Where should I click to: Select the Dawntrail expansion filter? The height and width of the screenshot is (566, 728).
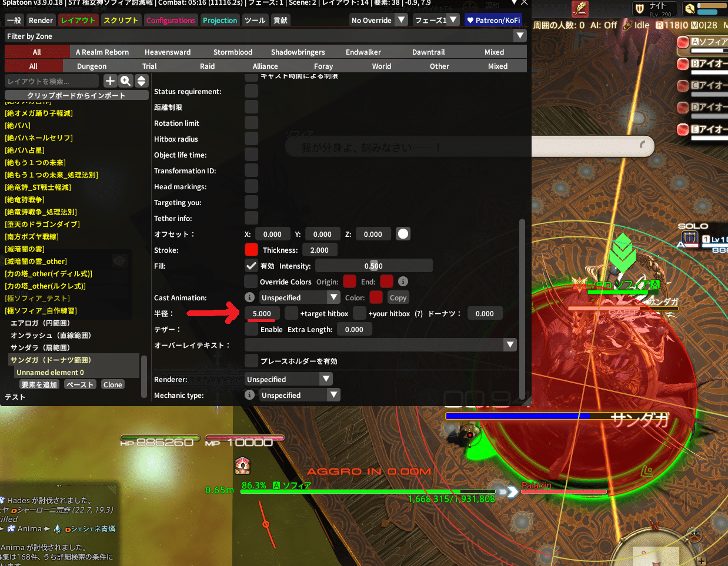click(x=428, y=52)
